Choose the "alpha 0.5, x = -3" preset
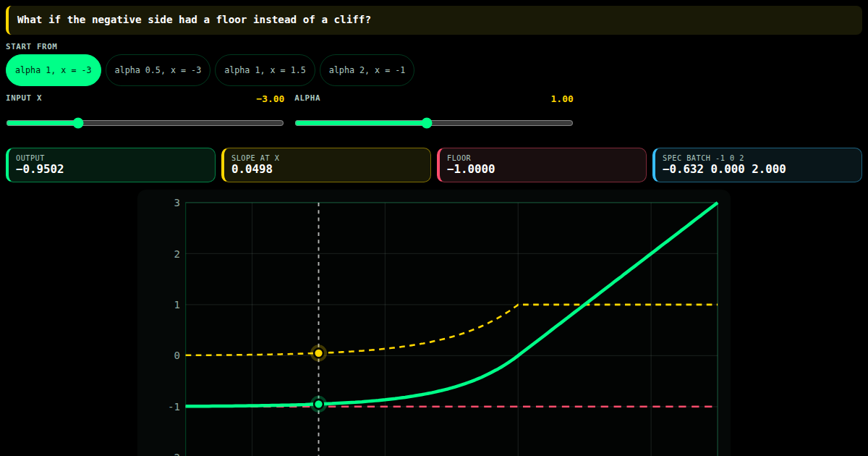 click(x=158, y=70)
